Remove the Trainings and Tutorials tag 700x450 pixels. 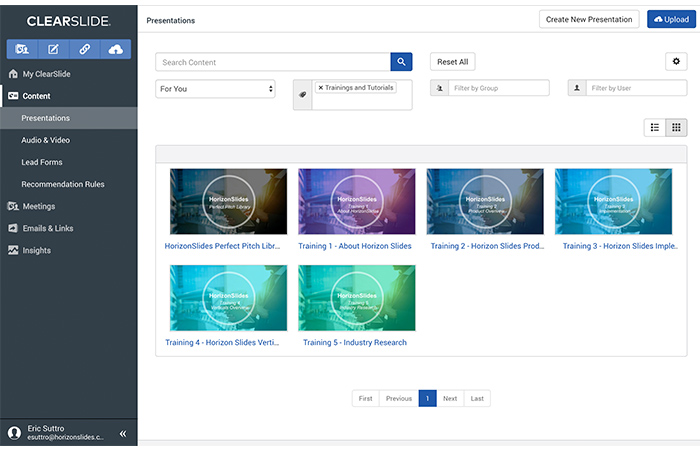pos(321,88)
